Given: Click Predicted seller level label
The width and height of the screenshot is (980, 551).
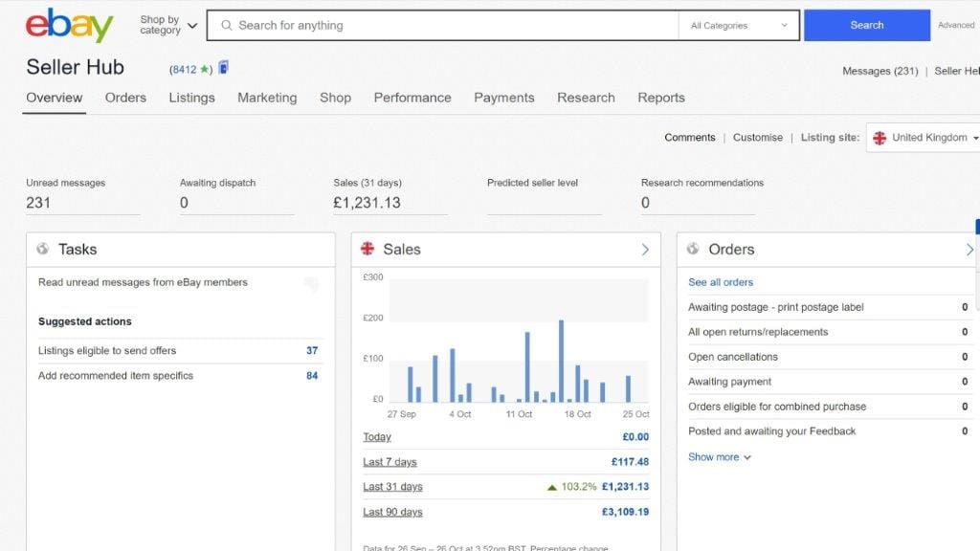Looking at the screenshot, I should tap(532, 183).
